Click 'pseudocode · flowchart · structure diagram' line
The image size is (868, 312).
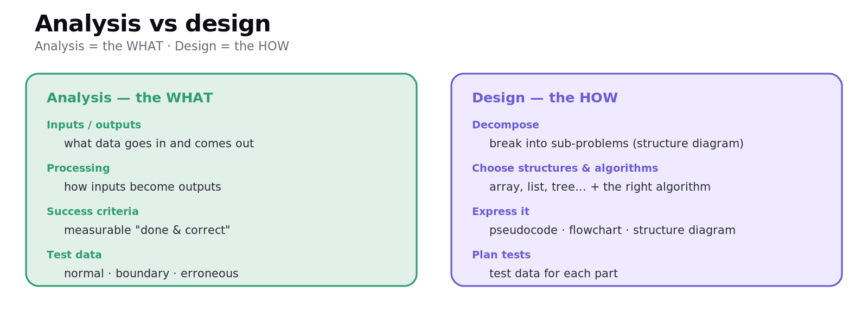pos(612,231)
